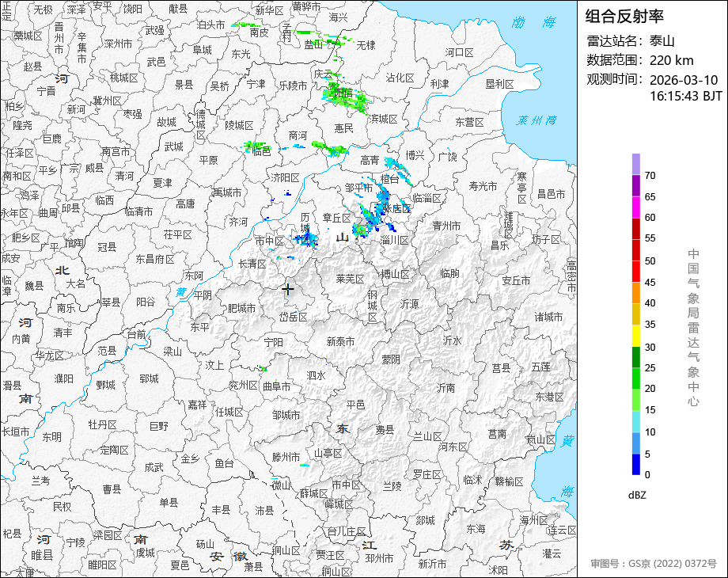Image resolution: width=728 pixels, height=578 pixels.
Task: Click the 章丘区 label
Action: [336, 218]
